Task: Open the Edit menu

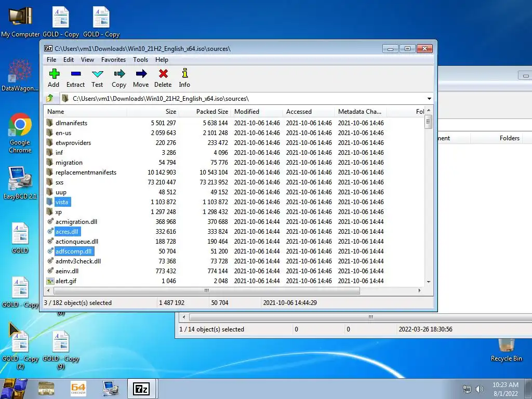Action: (68, 59)
